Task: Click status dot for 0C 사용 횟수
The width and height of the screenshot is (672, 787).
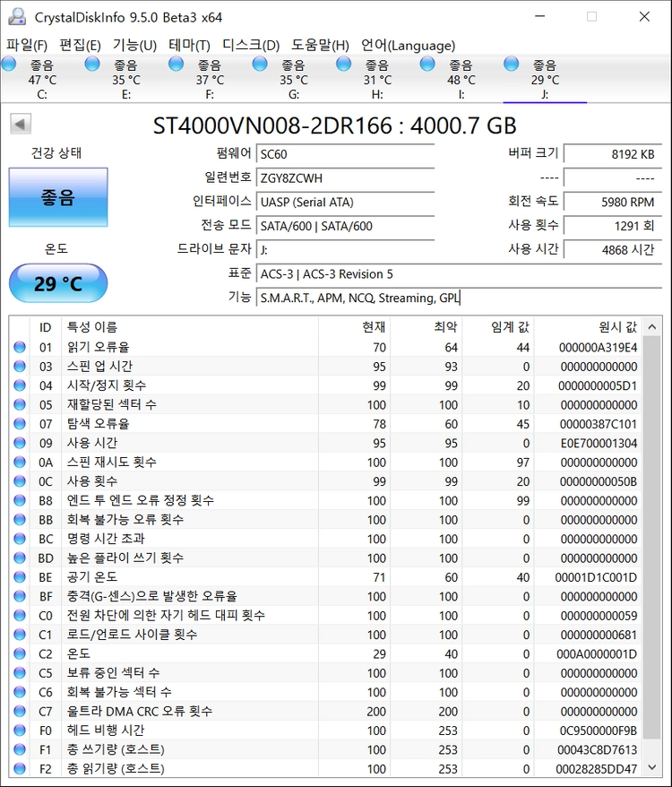Action: [20, 480]
